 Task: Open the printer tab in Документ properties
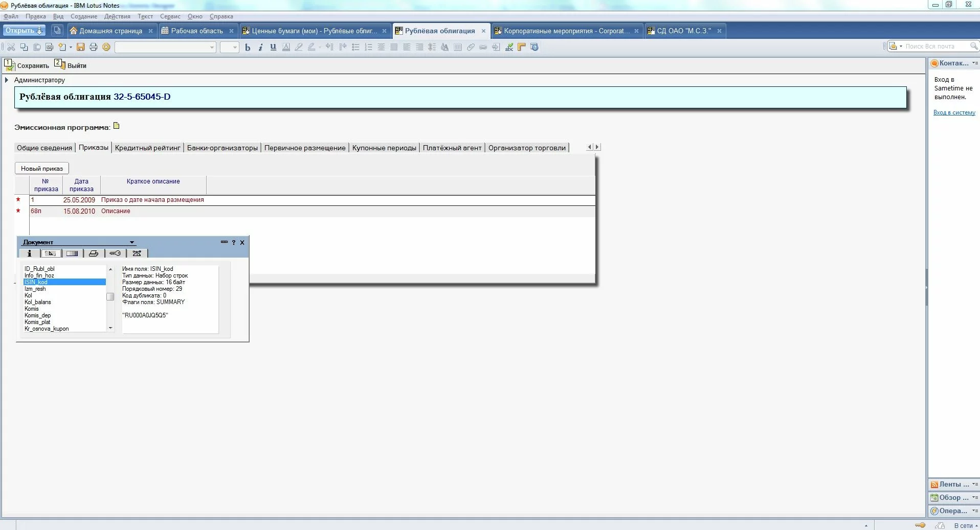click(x=94, y=254)
